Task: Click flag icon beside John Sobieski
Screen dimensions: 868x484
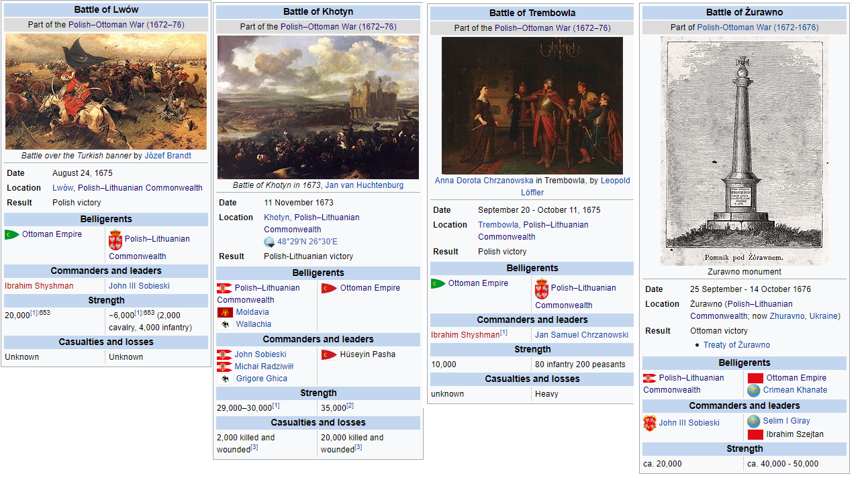Action: [224, 354]
